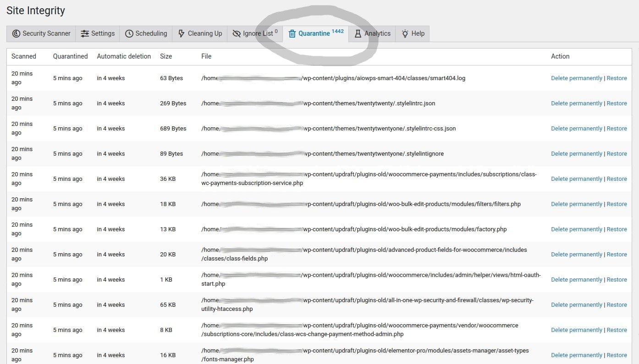This screenshot has height=364, width=639.
Task: Restore the smart404.log file
Action: (617, 78)
